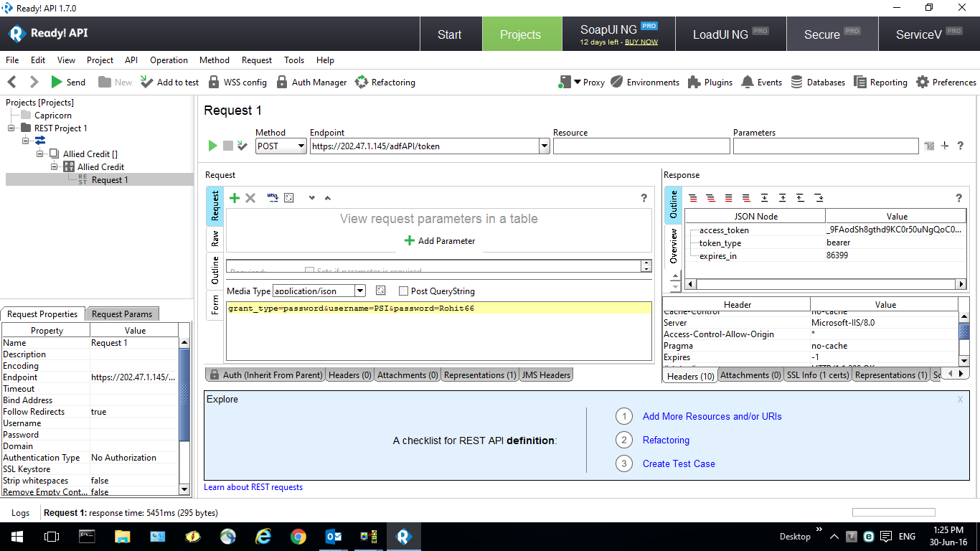Switch to the LoadUI NG tab
The height and width of the screenshot is (551, 980).
(x=730, y=34)
